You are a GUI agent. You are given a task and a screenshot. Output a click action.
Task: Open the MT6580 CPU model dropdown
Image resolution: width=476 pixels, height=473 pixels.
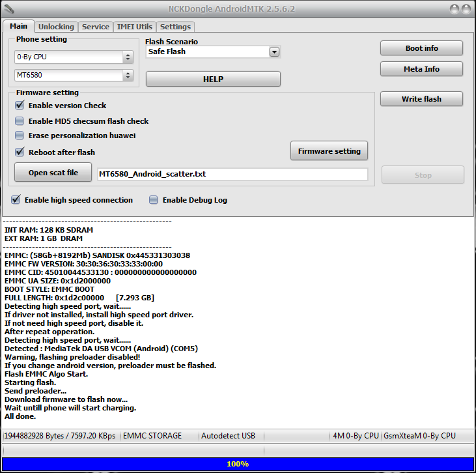pyautogui.click(x=74, y=75)
